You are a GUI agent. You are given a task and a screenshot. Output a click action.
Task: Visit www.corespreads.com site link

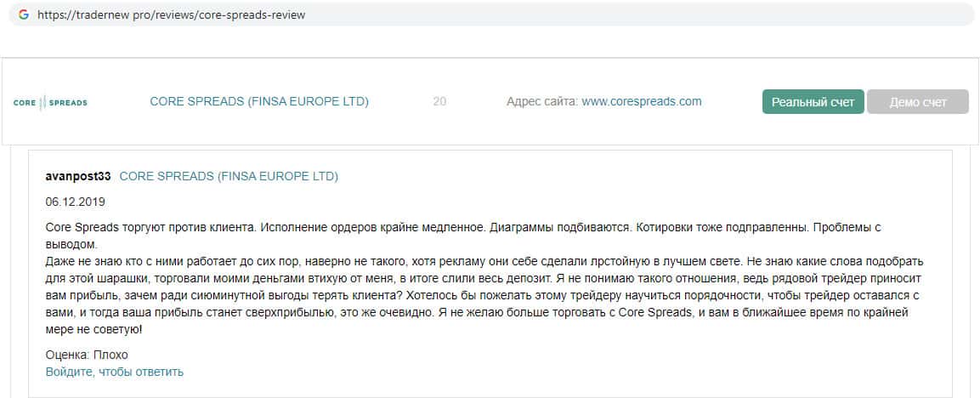click(641, 101)
